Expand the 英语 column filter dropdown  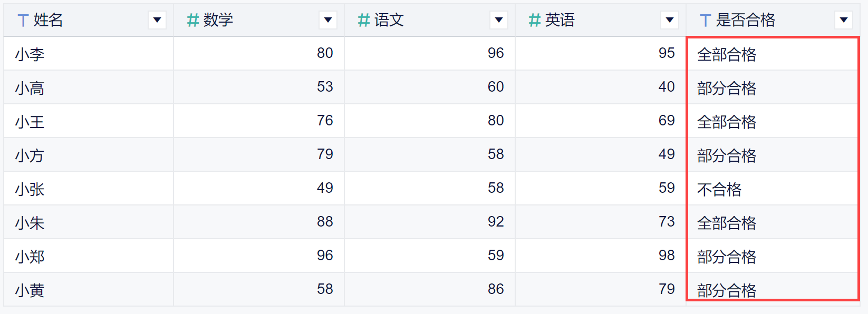coord(670,21)
